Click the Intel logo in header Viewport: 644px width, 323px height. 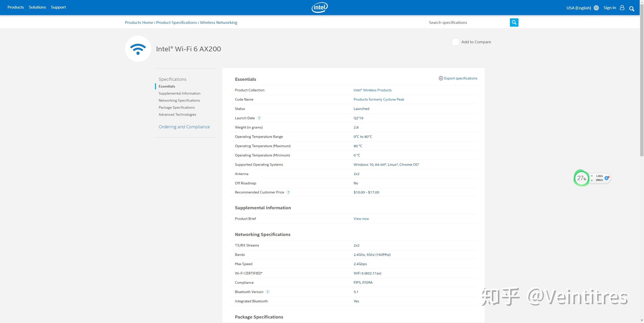(x=319, y=8)
